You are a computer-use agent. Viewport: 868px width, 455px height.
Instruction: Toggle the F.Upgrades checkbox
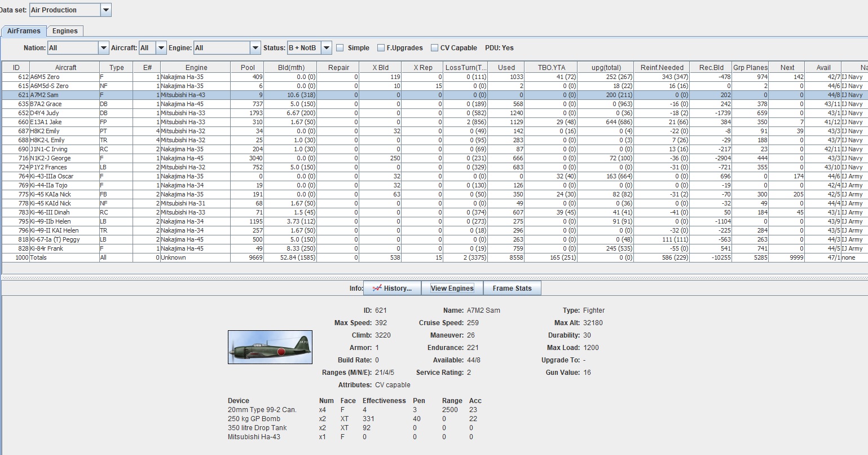point(381,48)
